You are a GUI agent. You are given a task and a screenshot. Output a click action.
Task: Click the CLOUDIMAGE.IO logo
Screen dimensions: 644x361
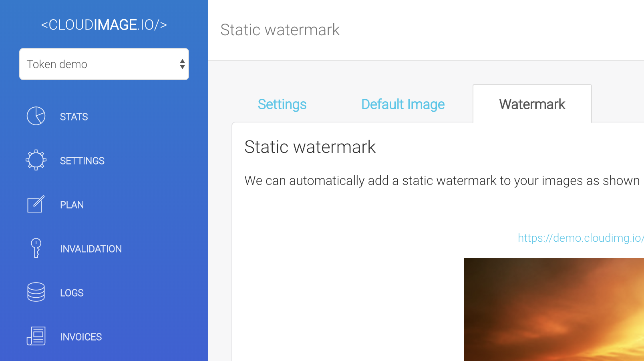(104, 25)
